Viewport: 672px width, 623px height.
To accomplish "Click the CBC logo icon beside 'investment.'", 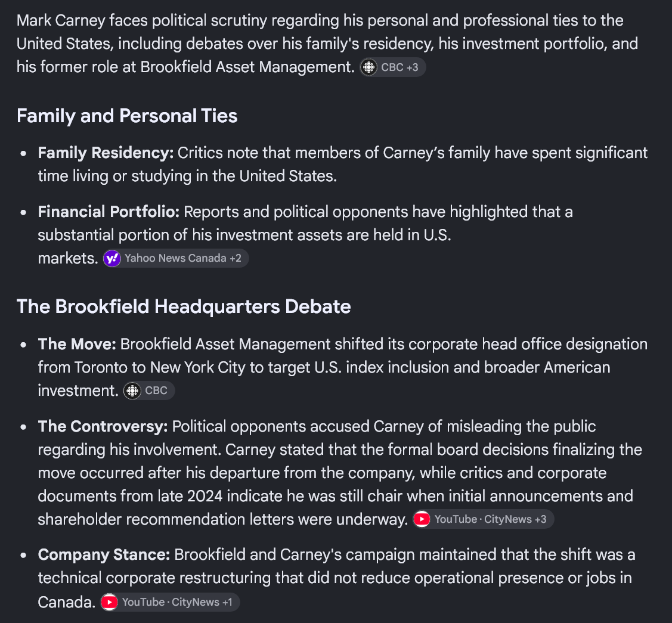I will pos(132,390).
